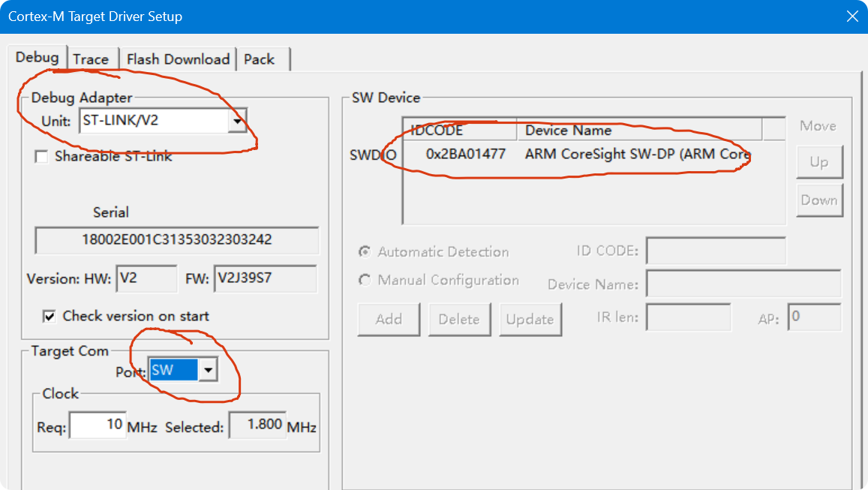Open the Target Com Port dropdown
The image size is (868, 490).
[x=208, y=369]
